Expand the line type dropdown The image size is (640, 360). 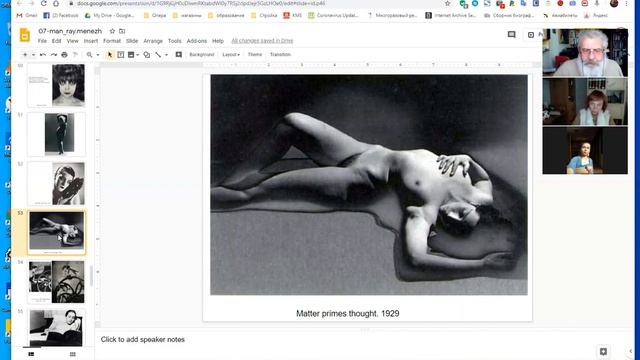(x=166, y=55)
